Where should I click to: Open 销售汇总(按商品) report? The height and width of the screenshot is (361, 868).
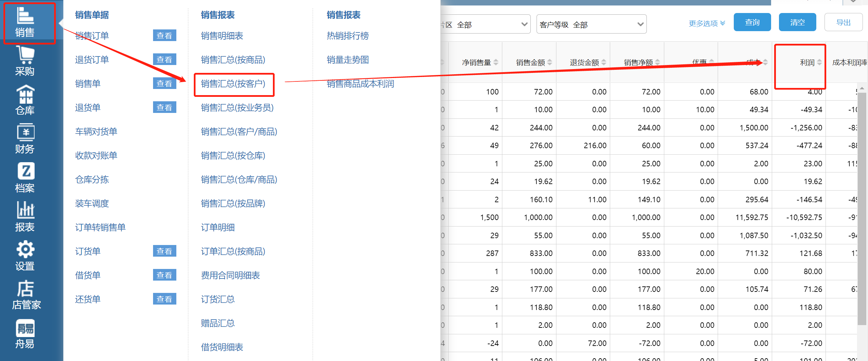(x=233, y=60)
